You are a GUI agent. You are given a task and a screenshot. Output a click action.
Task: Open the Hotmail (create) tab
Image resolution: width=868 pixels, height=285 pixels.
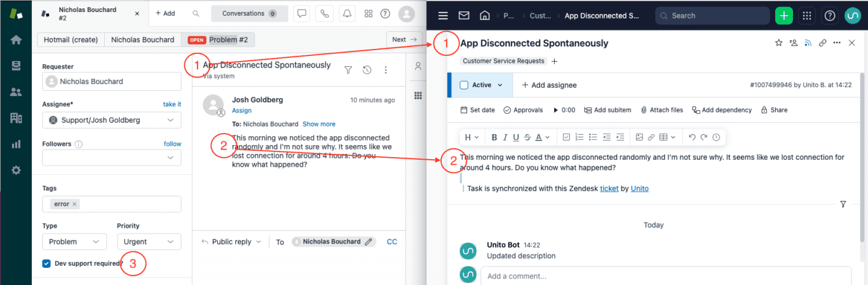coord(71,39)
